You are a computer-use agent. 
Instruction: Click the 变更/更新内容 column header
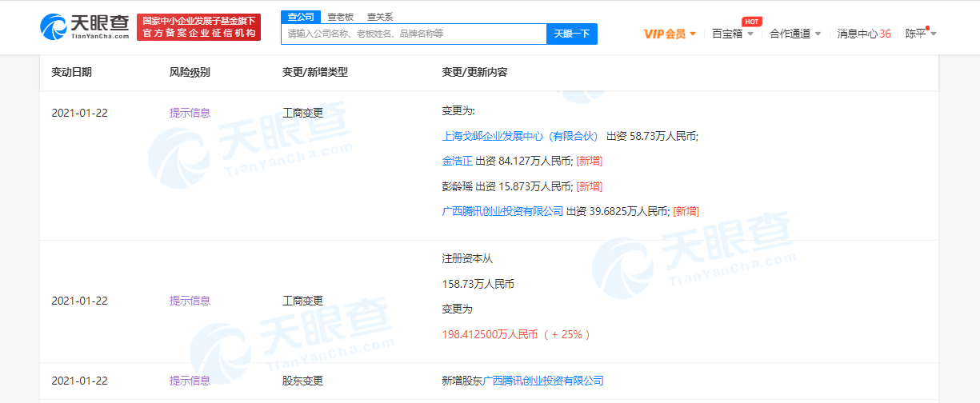[x=474, y=72]
